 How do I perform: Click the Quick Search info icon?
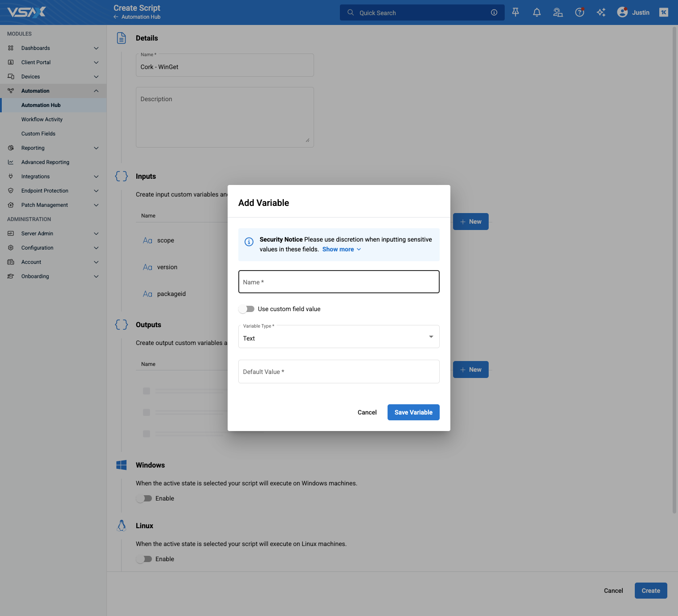click(494, 12)
